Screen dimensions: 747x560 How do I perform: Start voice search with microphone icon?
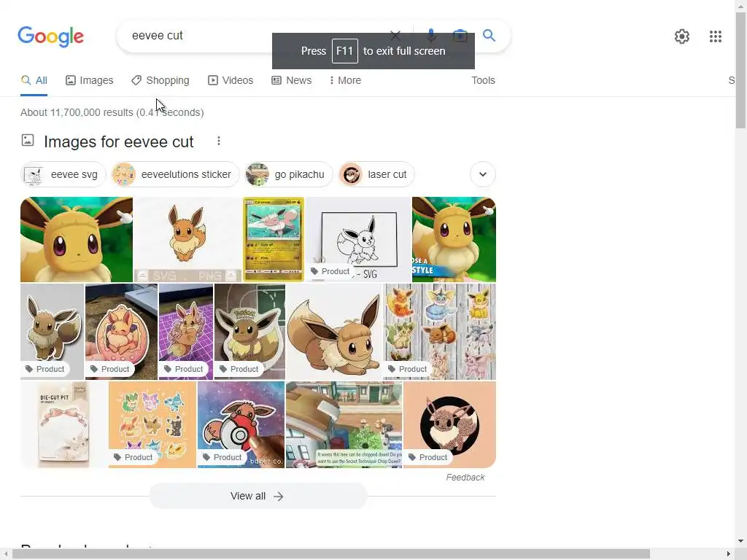pos(430,35)
